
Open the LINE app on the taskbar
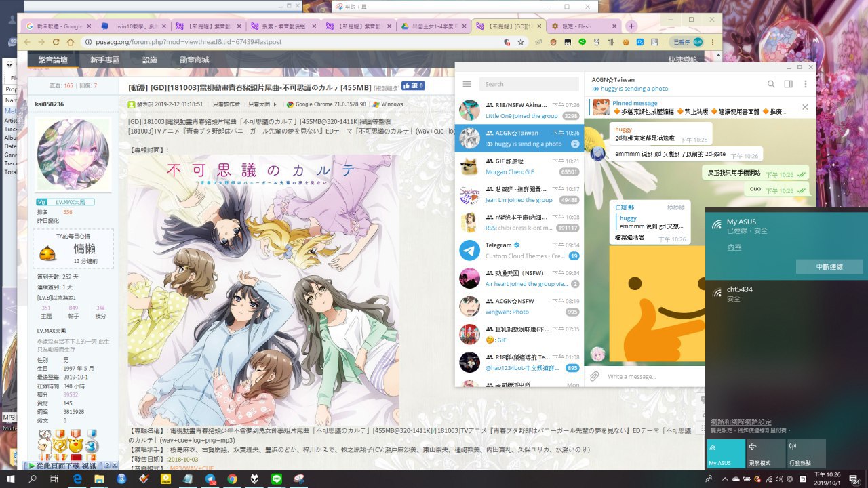[276, 479]
